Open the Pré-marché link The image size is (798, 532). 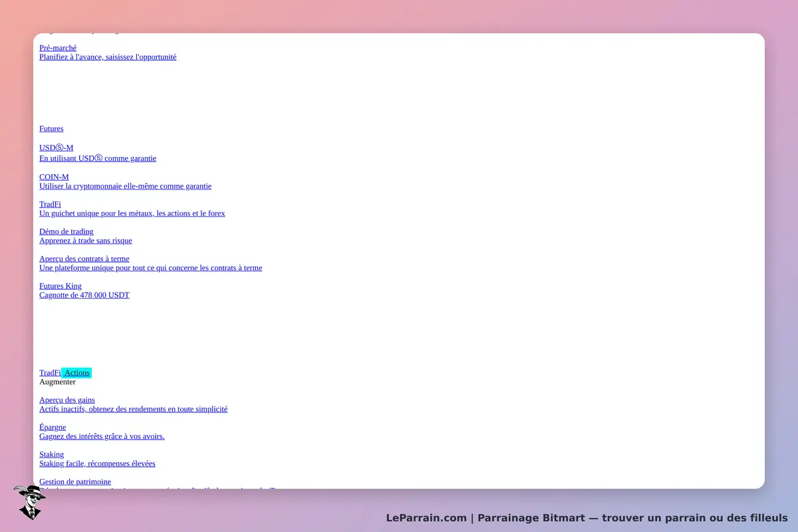click(x=58, y=48)
